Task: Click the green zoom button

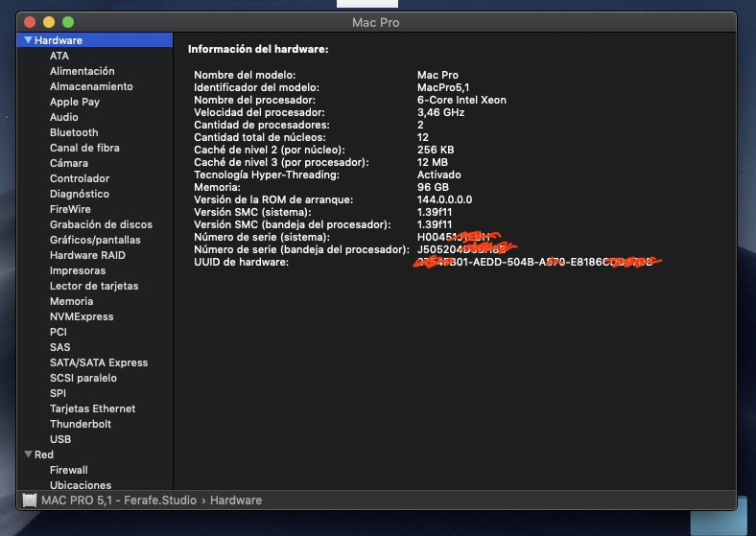Action: [x=68, y=22]
